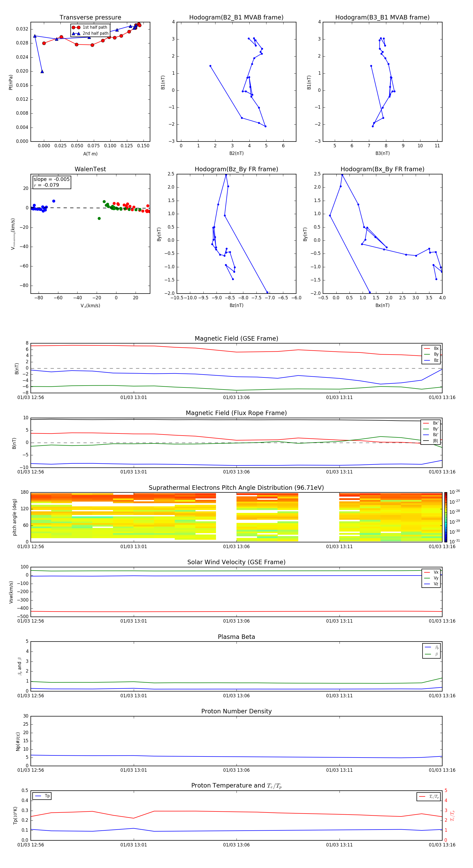The image size is (473, 868).
Task: Click the green outlier point in WalenTest plot
Action: click(x=99, y=218)
